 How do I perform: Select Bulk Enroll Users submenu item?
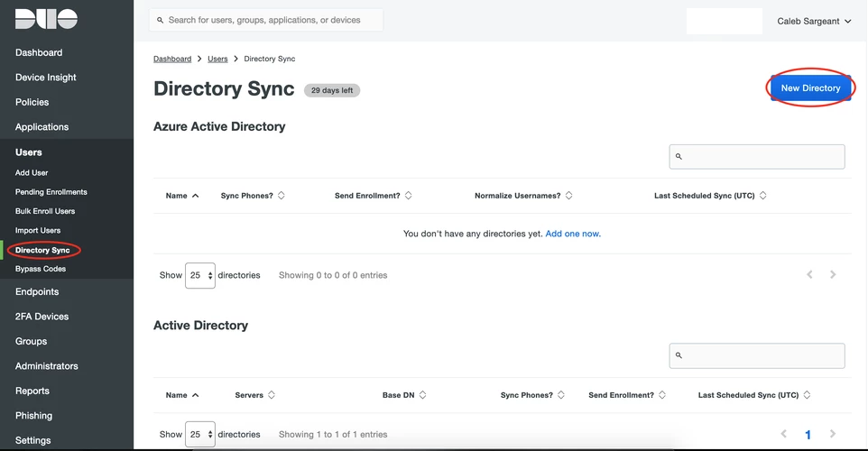point(45,211)
